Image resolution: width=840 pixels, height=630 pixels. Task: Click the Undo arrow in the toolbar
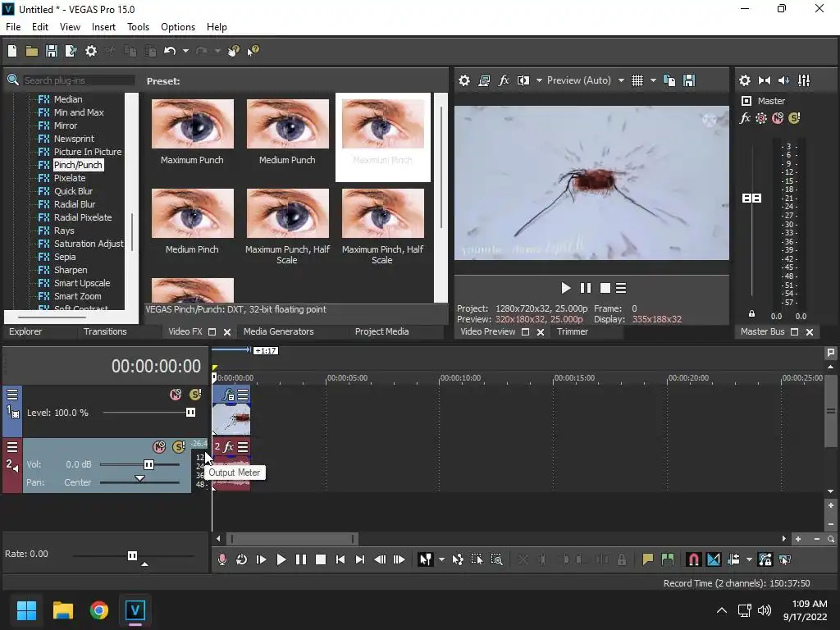click(x=170, y=51)
